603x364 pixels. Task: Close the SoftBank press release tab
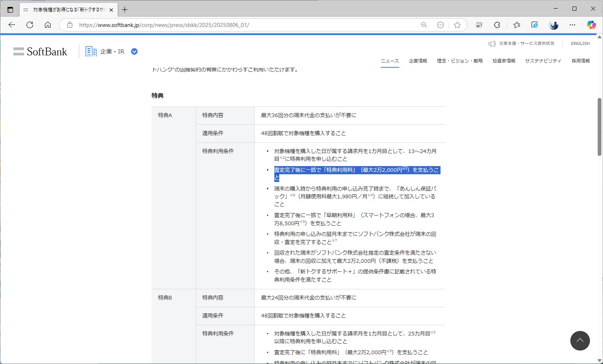[x=111, y=10]
